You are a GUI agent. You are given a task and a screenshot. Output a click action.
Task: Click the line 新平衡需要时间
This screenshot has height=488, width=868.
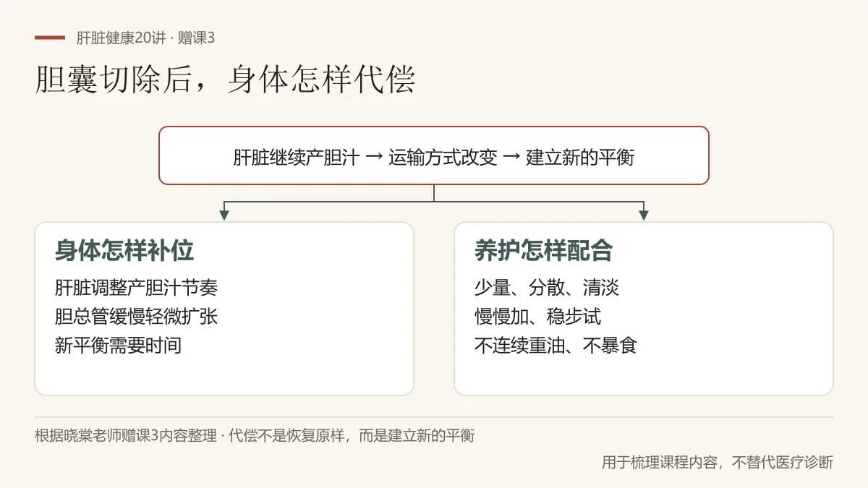tap(118, 346)
